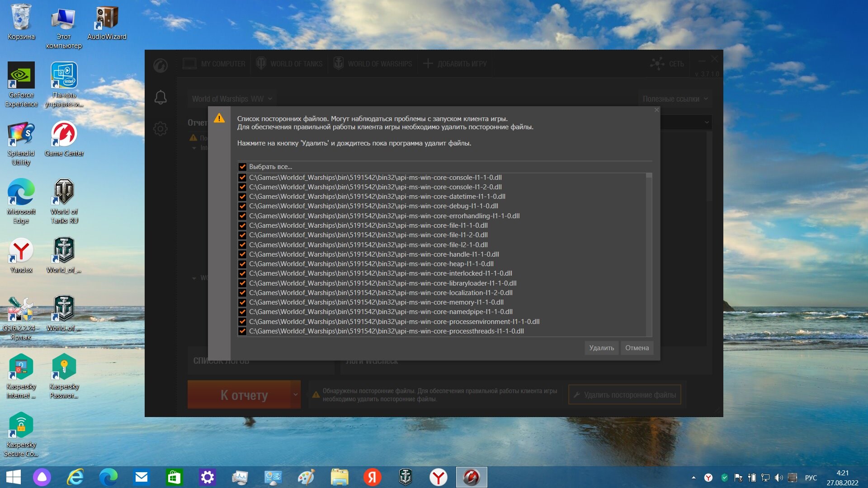868x488 pixels.
Task: Switch to the My Computer tab
Action: tap(214, 64)
